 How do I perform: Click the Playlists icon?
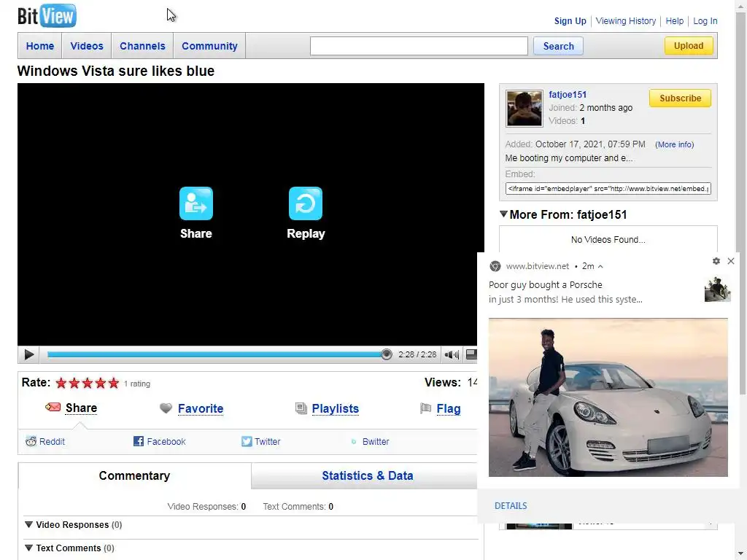[301, 408]
